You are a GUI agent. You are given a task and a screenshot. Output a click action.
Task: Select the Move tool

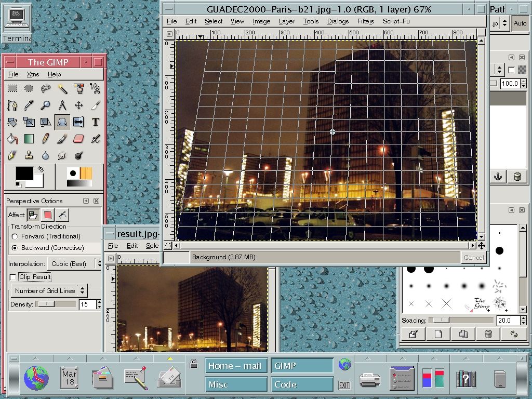79,105
